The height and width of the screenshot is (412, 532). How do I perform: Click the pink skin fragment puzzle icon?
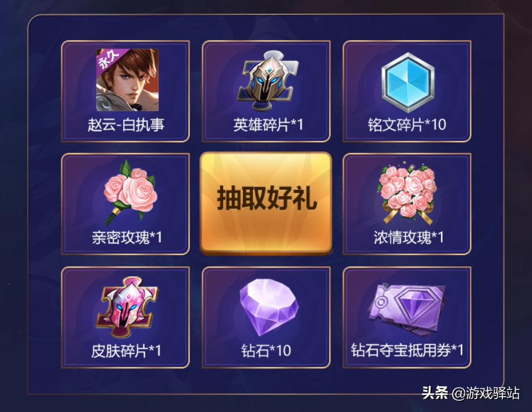pos(127,308)
